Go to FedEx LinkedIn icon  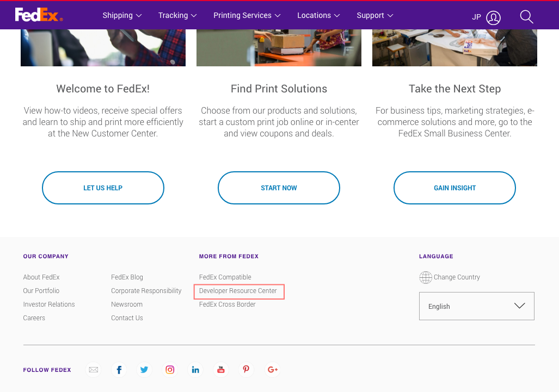click(x=195, y=370)
